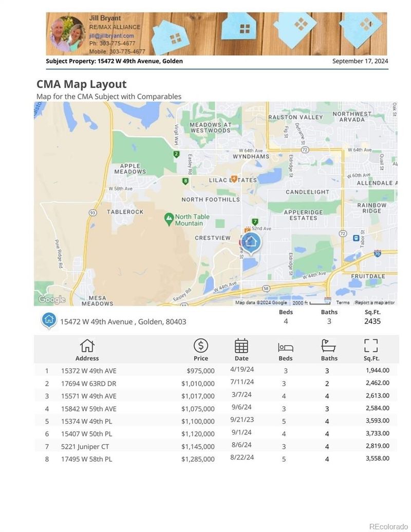The width and height of the screenshot is (411, 532).
Task: Click the Google logo on the map
Action: point(52,299)
